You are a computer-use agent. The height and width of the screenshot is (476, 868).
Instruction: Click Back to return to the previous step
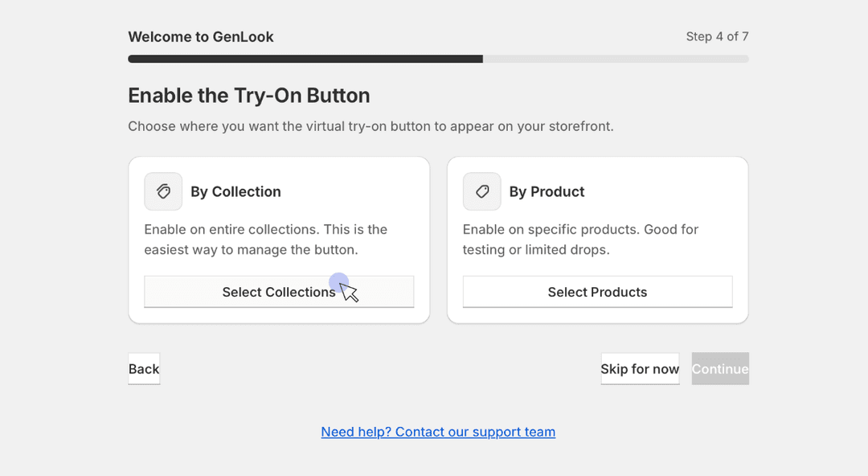[143, 369]
